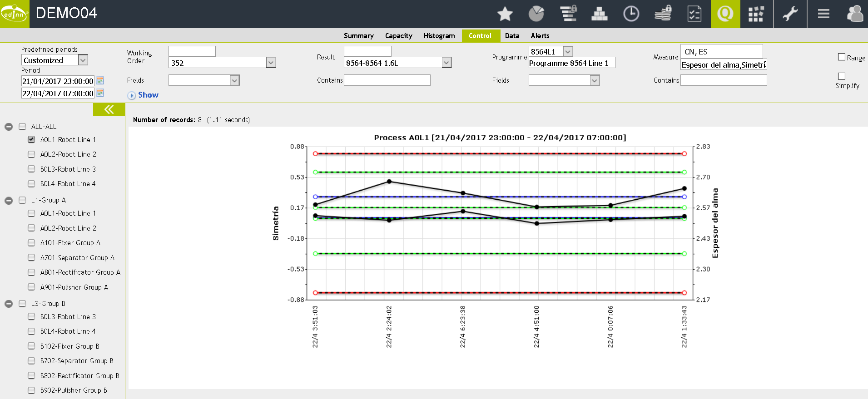Click the period end date field
The height and width of the screenshot is (399, 868).
(58, 93)
